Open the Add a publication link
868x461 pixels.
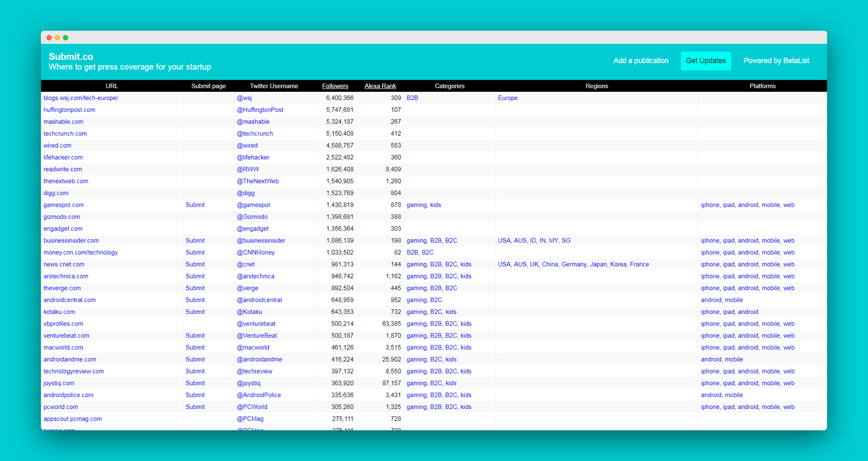click(641, 61)
